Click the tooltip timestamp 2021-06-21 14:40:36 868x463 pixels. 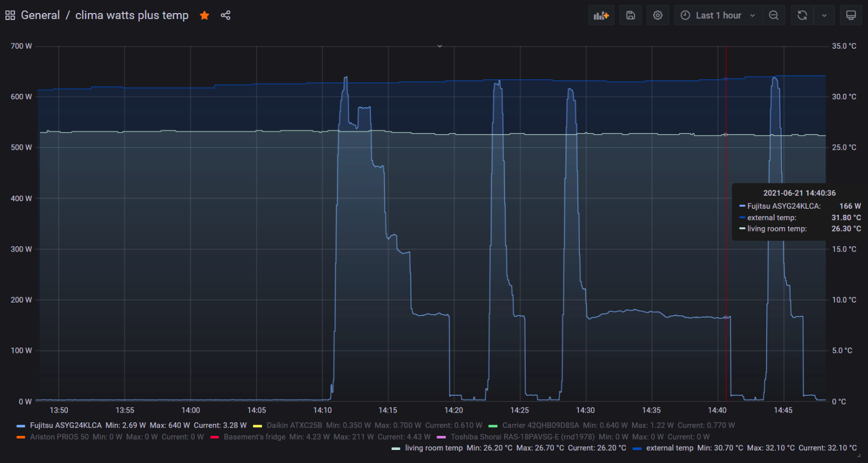tap(800, 193)
